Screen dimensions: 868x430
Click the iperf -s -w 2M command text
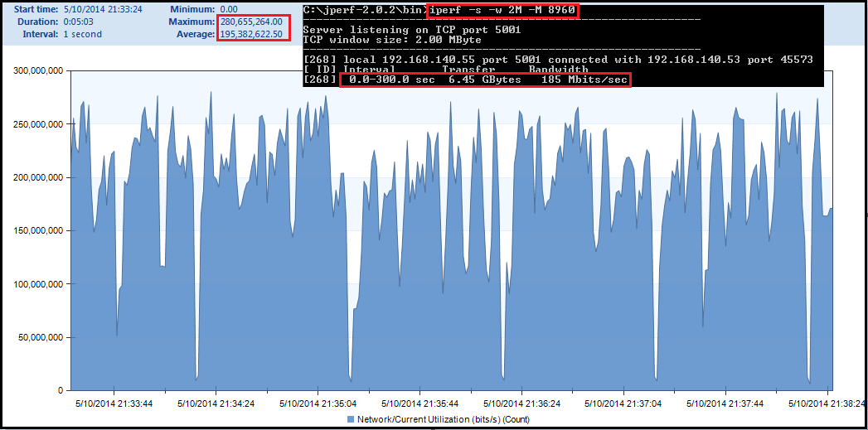[x=502, y=10]
